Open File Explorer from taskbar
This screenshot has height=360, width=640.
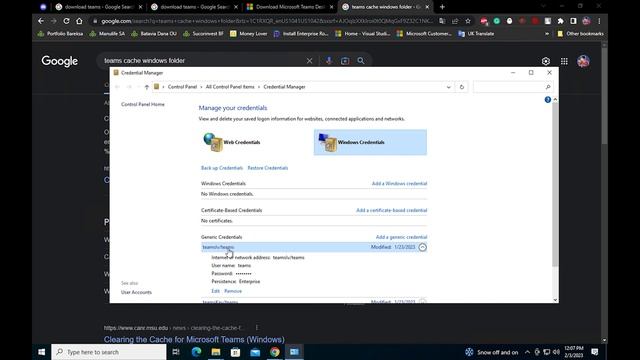pos(216,352)
